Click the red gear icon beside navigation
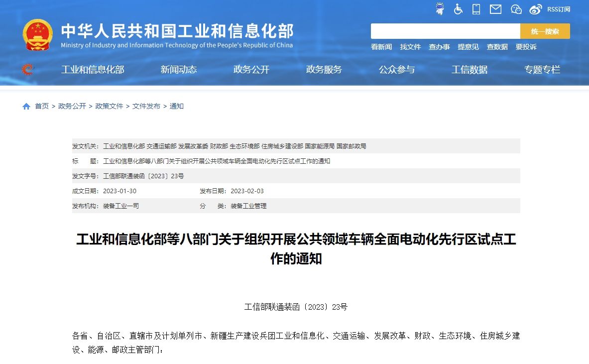The height and width of the screenshot is (364, 589). coord(27,69)
